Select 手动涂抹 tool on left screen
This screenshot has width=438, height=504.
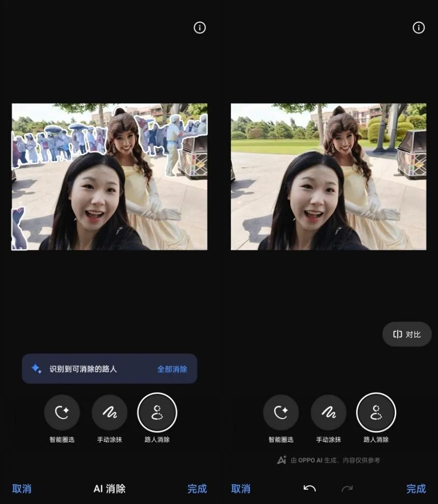point(109,412)
